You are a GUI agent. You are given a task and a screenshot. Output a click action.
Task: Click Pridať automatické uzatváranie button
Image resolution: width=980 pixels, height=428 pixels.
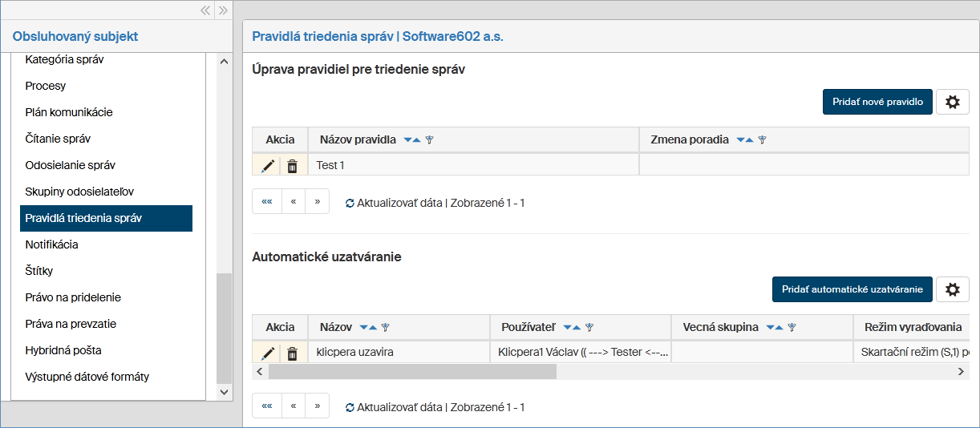852,289
